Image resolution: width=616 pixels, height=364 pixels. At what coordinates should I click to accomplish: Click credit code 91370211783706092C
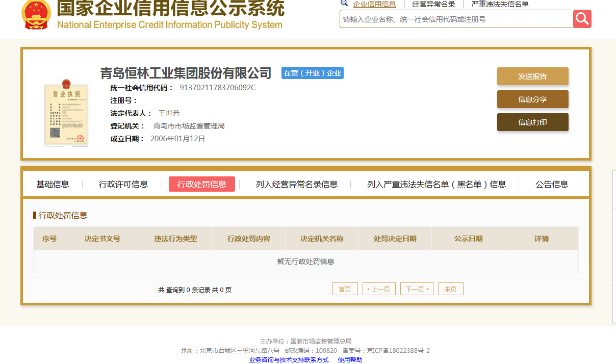[x=218, y=87]
